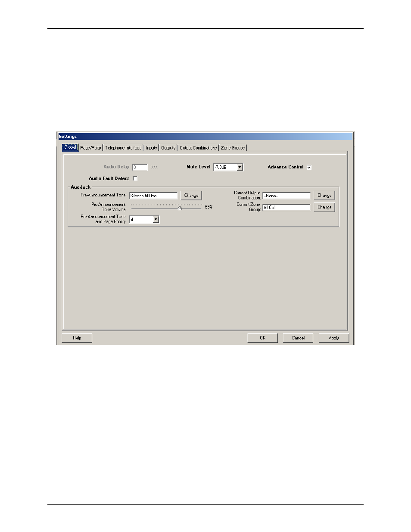Click Change for Current Zone Group
The height and width of the screenshot is (532, 411).
point(324,207)
